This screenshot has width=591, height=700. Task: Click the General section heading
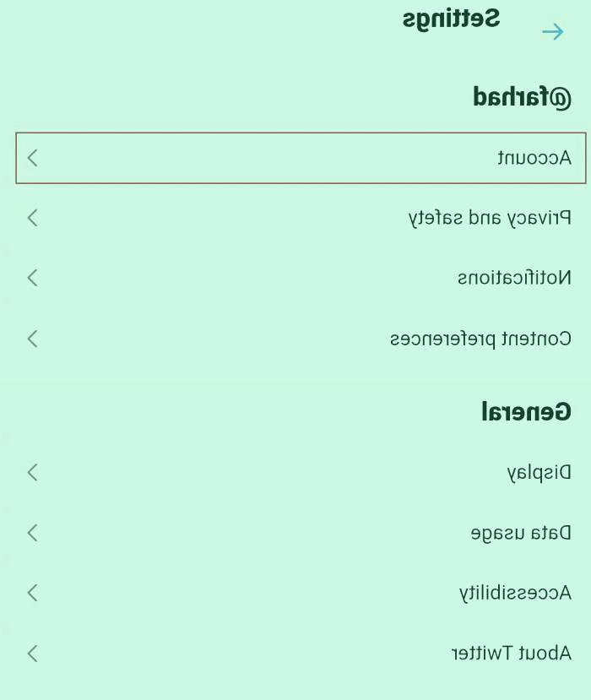527,412
